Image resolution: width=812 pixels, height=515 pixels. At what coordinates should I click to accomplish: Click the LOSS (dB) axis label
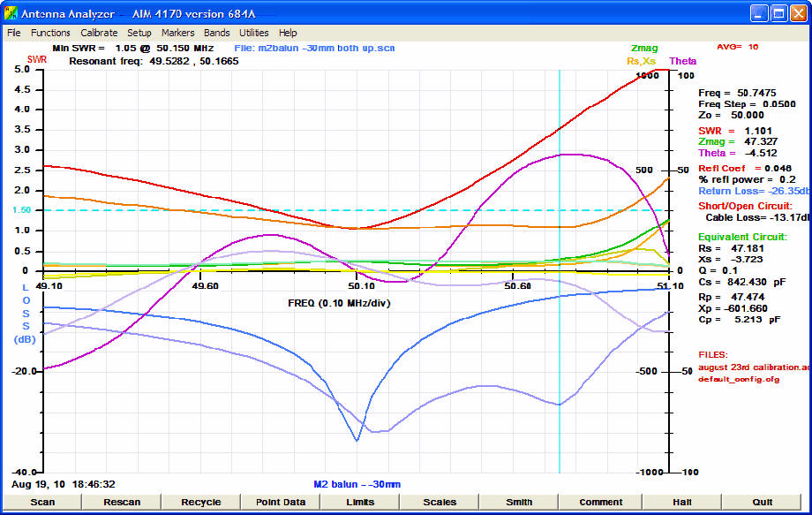pos(25,314)
